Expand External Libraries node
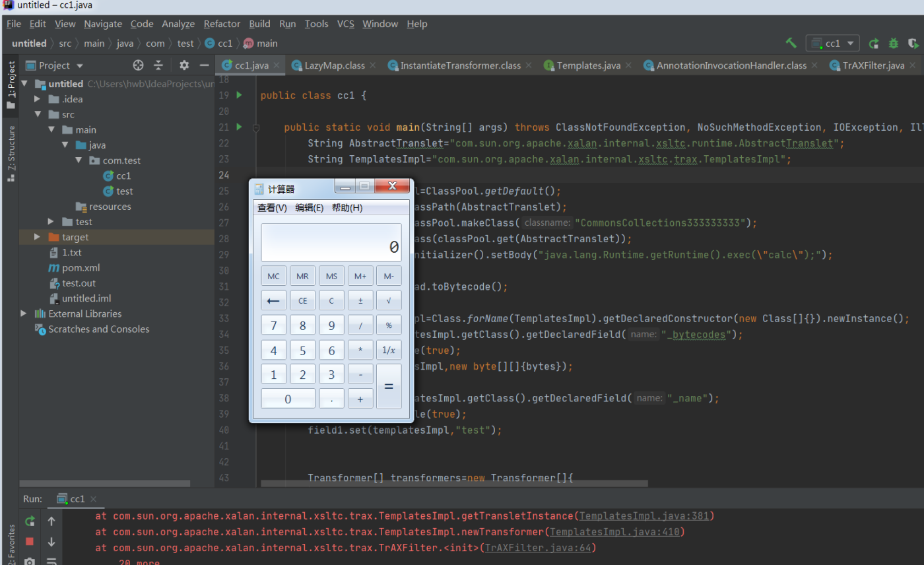The width and height of the screenshot is (924, 565). pos(24,314)
